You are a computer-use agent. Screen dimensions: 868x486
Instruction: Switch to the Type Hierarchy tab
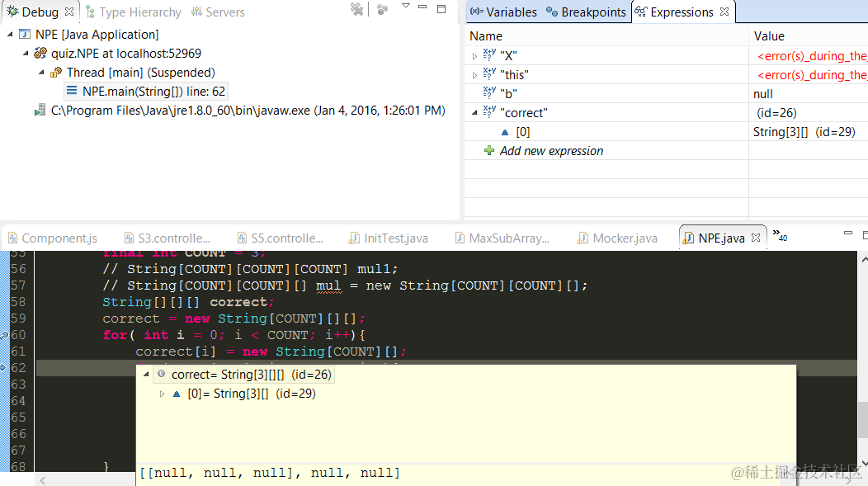click(x=133, y=12)
